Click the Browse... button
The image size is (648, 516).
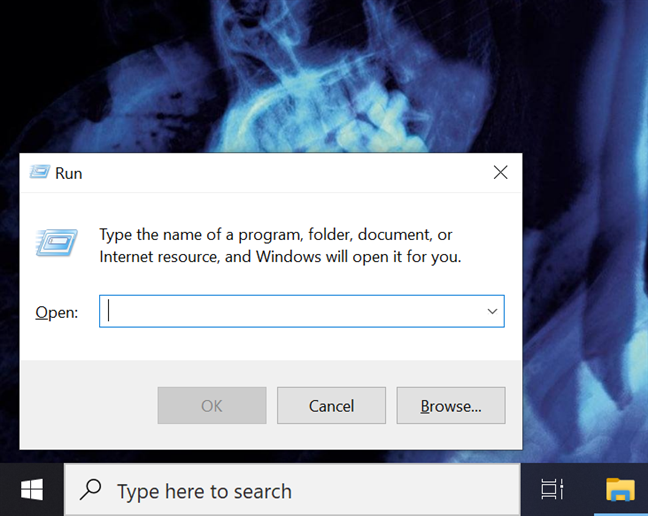451,405
